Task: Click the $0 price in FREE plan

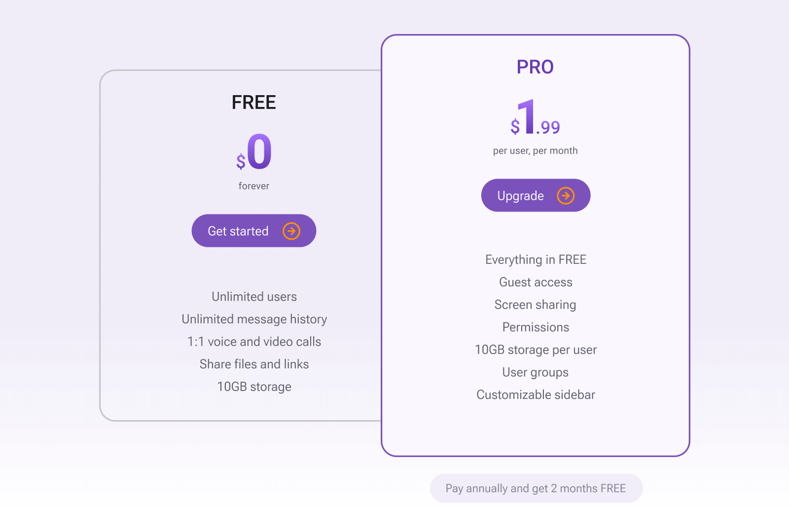Action: [x=254, y=151]
